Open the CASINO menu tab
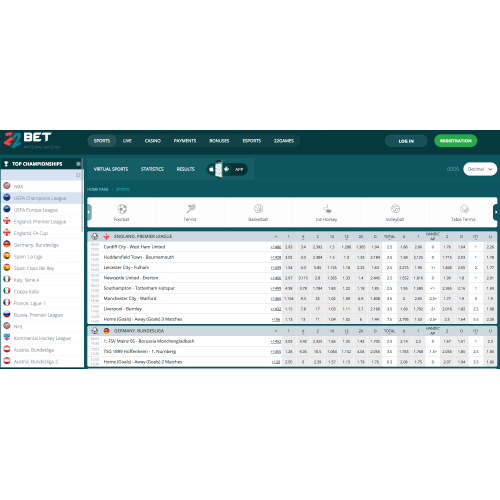500x500 pixels. [153, 141]
